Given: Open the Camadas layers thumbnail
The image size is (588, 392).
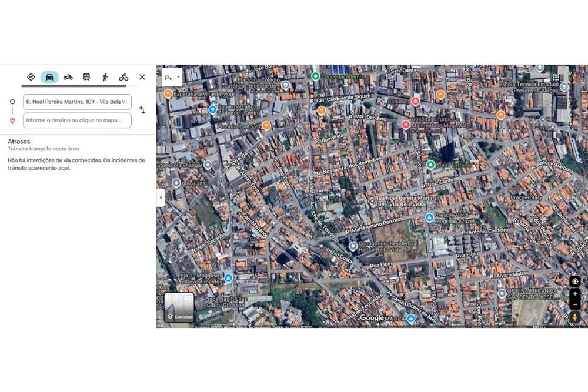Looking at the screenshot, I should (179, 308).
